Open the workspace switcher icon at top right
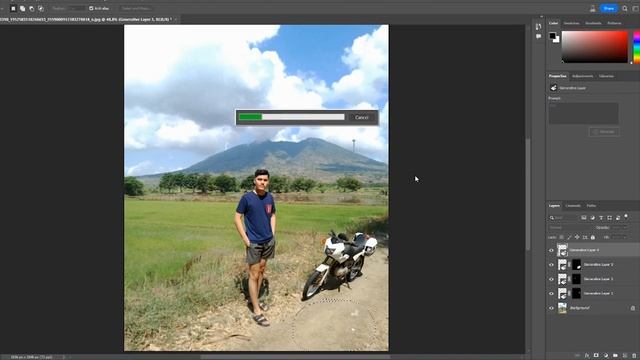This screenshot has height=360, width=640. (635, 8)
